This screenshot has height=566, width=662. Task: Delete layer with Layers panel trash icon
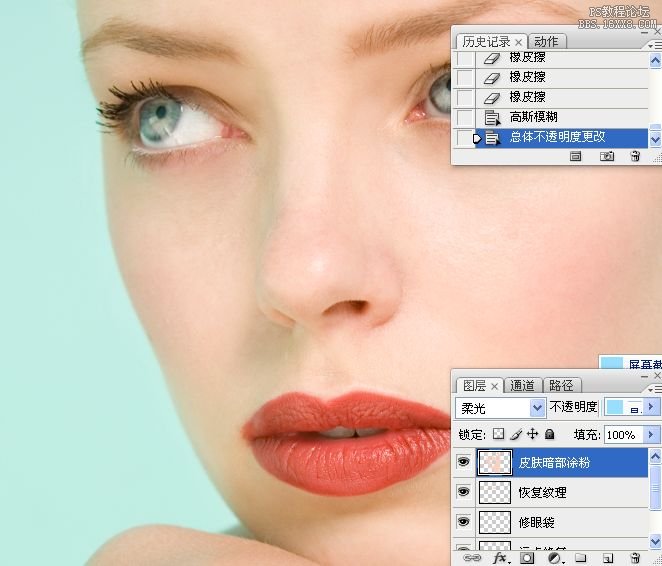[x=635, y=558]
